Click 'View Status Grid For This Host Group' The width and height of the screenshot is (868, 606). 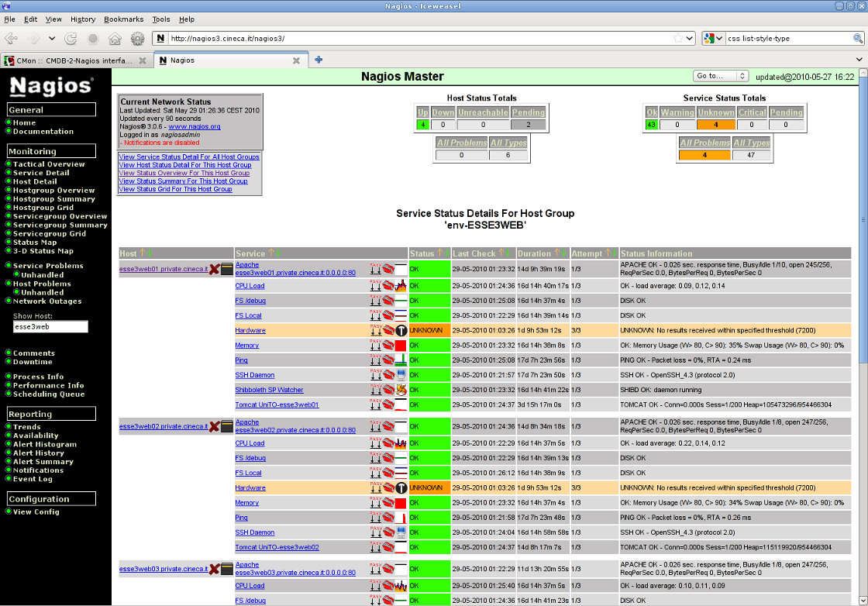(x=175, y=189)
